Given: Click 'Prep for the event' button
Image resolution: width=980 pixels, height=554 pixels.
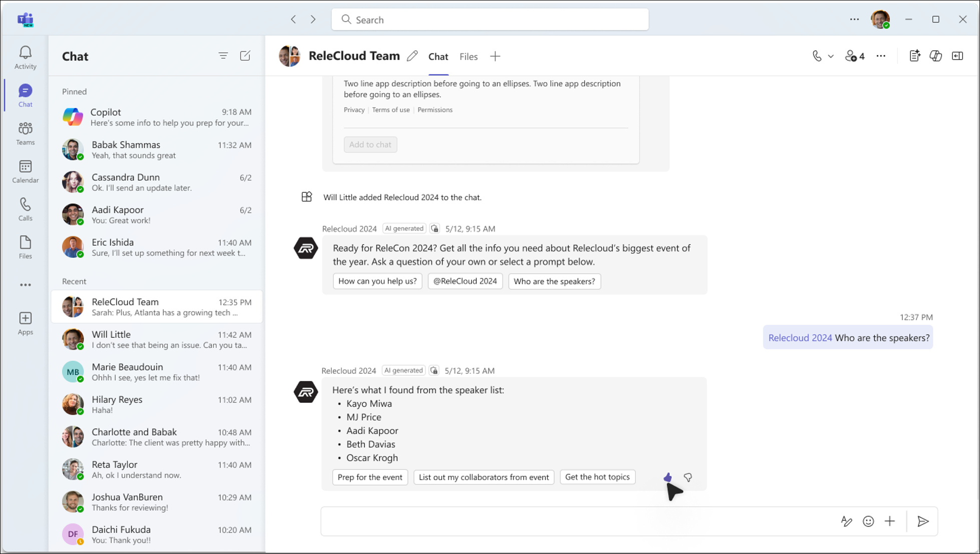Looking at the screenshot, I should pos(369,476).
